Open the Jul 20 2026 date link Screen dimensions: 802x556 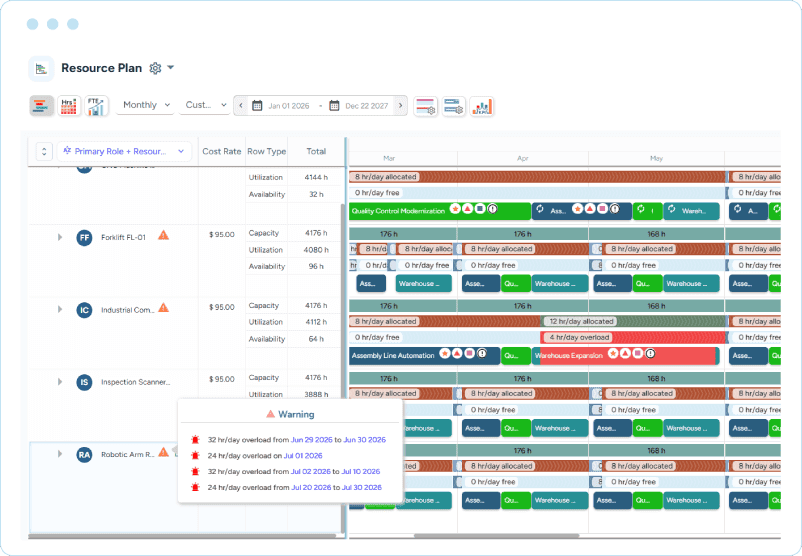point(311,487)
